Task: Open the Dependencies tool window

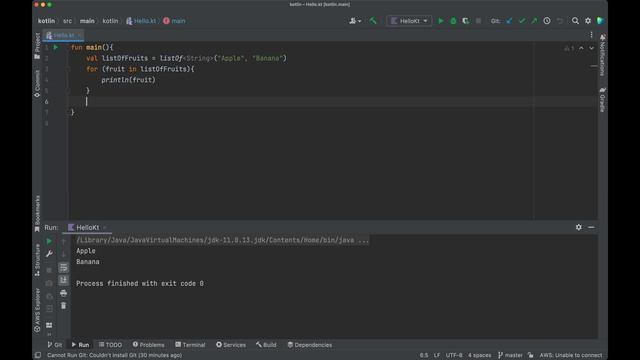Action: tap(309, 345)
